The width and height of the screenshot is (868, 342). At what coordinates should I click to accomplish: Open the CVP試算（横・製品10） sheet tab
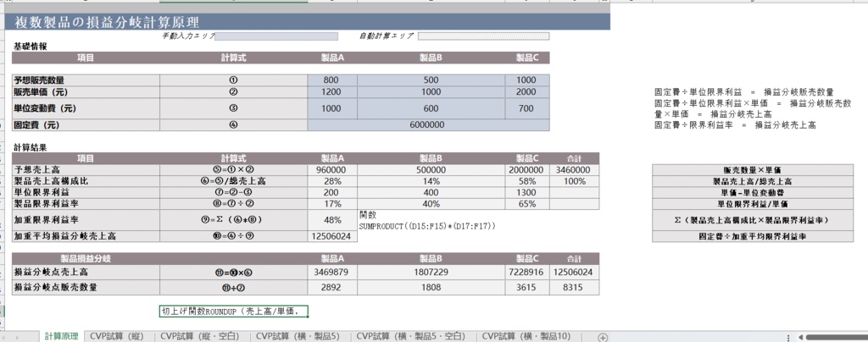(526, 336)
